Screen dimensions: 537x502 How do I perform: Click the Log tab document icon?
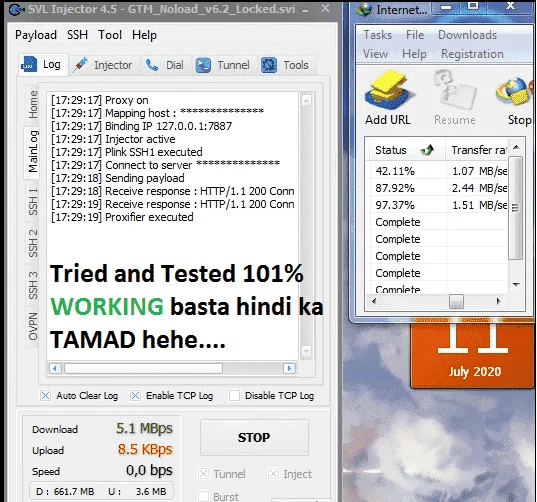(29, 64)
